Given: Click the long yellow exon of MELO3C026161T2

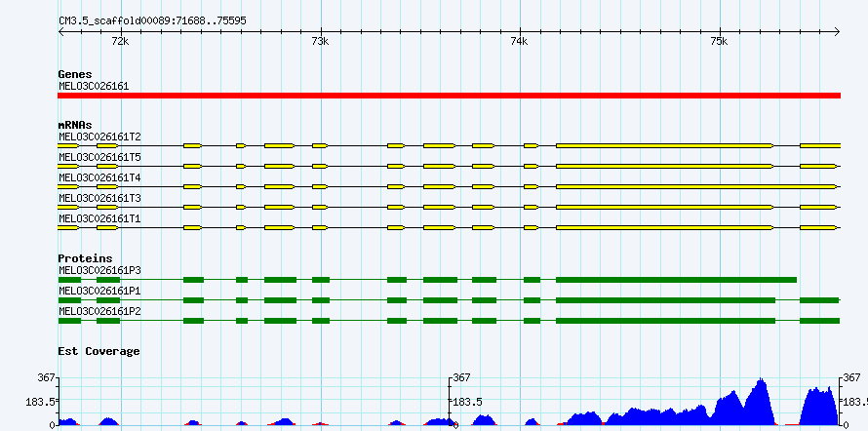Looking at the screenshot, I should 665,145.
